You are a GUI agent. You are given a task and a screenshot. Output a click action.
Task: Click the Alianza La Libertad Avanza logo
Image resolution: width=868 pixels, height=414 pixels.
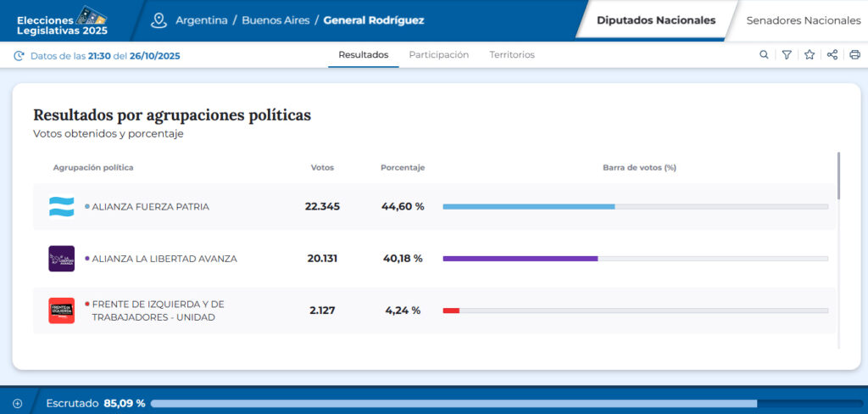click(61, 259)
